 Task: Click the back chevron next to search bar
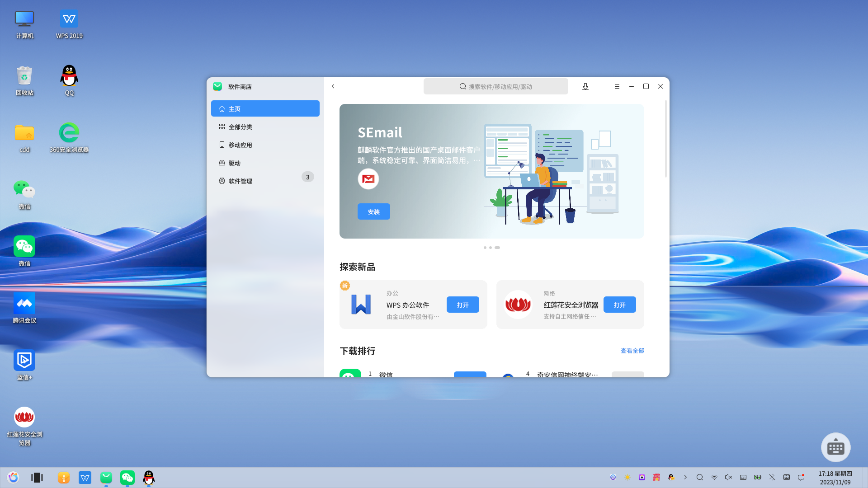[x=333, y=86]
